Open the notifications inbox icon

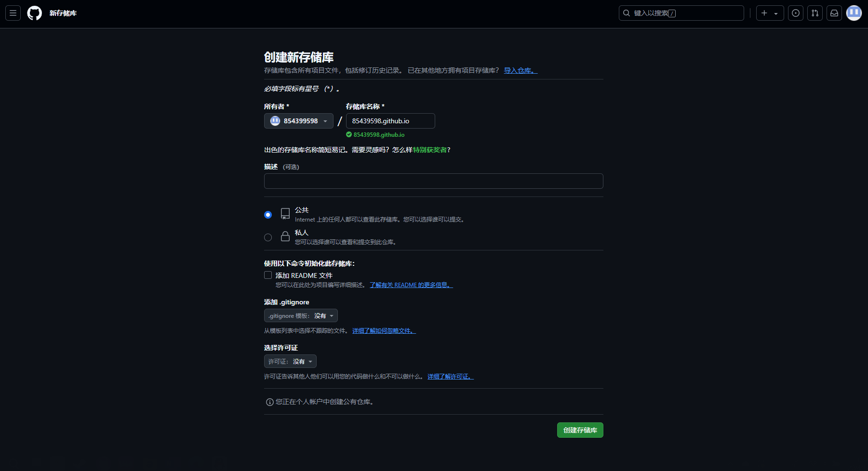pyautogui.click(x=834, y=13)
